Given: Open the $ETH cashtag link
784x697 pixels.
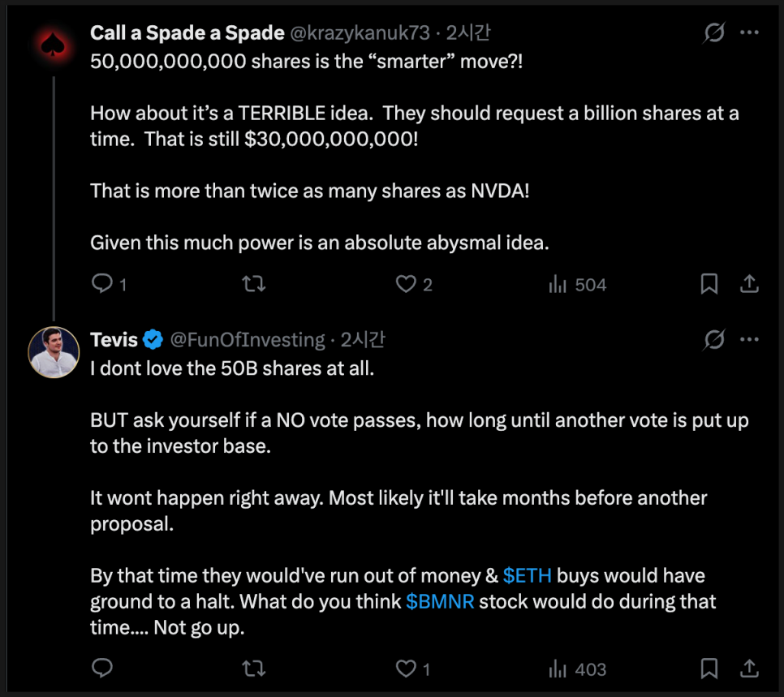Looking at the screenshot, I should (527, 576).
